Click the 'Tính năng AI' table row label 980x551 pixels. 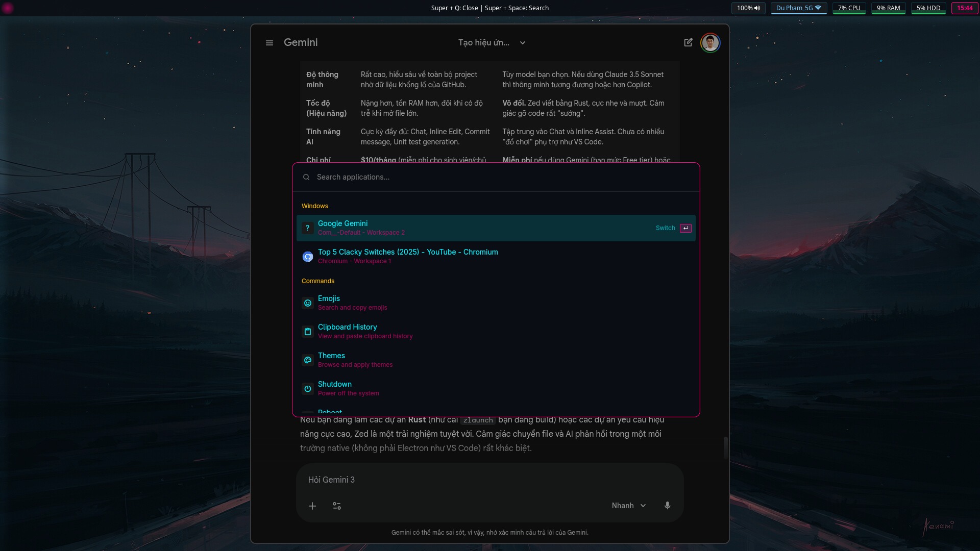point(323,137)
